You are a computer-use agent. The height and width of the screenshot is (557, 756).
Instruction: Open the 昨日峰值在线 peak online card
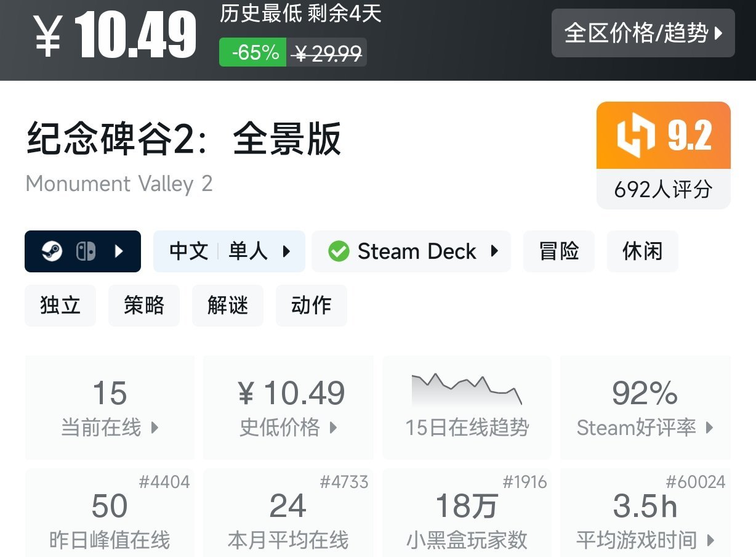110,513
